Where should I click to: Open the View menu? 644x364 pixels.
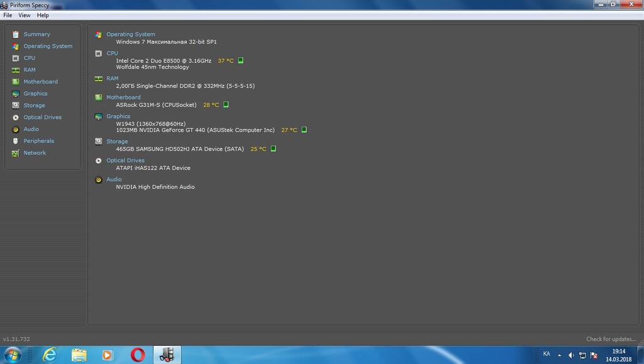point(25,15)
